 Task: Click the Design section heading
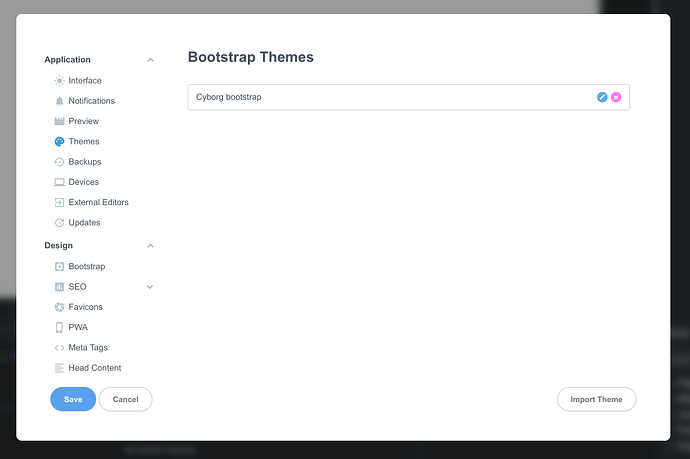point(59,246)
